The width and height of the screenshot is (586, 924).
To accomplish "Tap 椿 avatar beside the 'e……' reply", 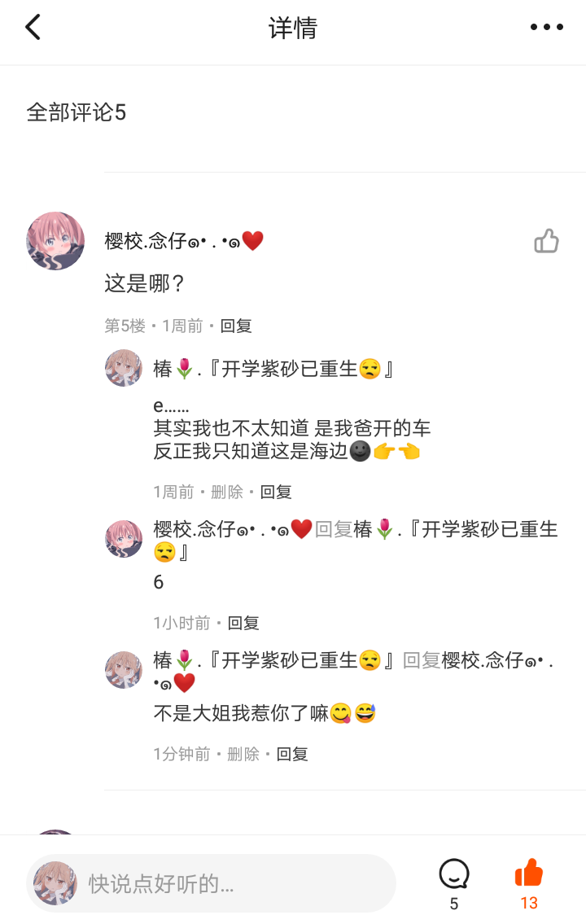I will tap(124, 368).
